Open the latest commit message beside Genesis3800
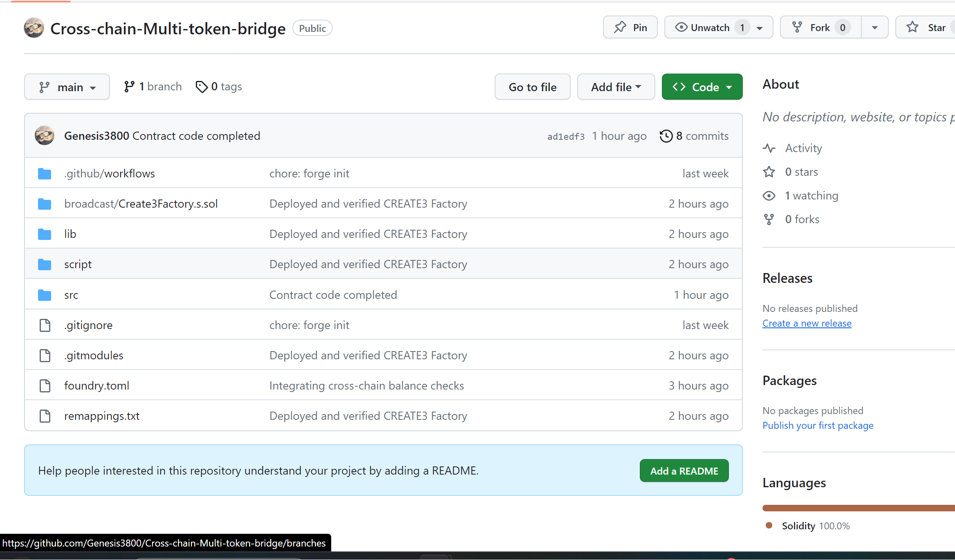955x560 pixels. point(196,136)
